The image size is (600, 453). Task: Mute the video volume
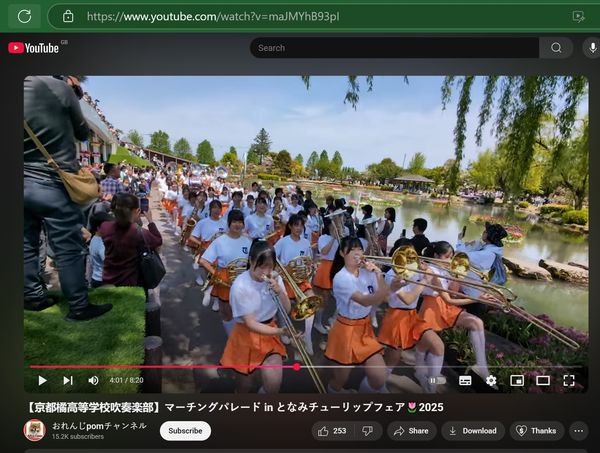click(x=93, y=380)
